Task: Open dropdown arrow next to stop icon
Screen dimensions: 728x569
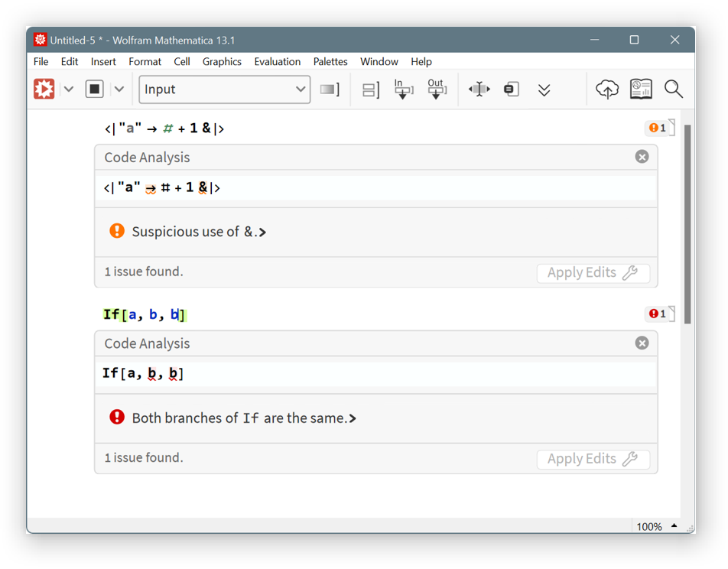Action: click(119, 89)
